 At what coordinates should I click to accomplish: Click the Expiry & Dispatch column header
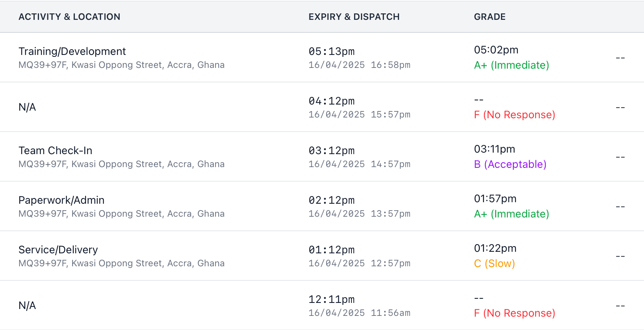coord(354,17)
